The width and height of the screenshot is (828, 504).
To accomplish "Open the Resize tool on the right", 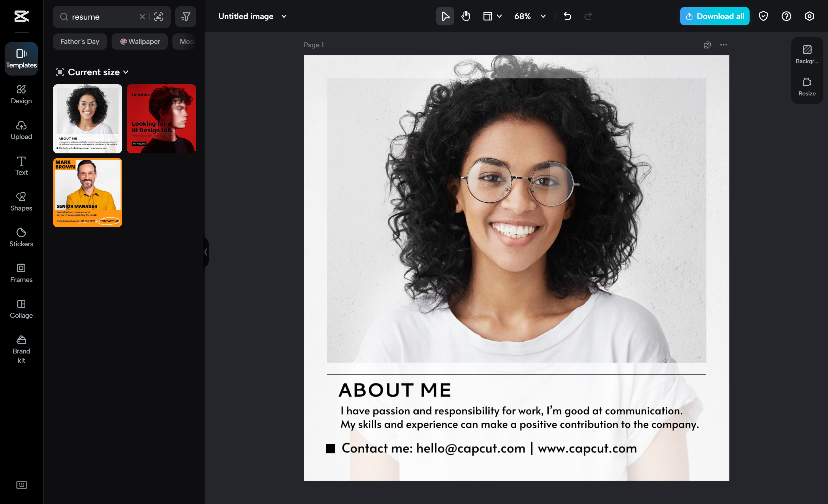I will tap(806, 87).
